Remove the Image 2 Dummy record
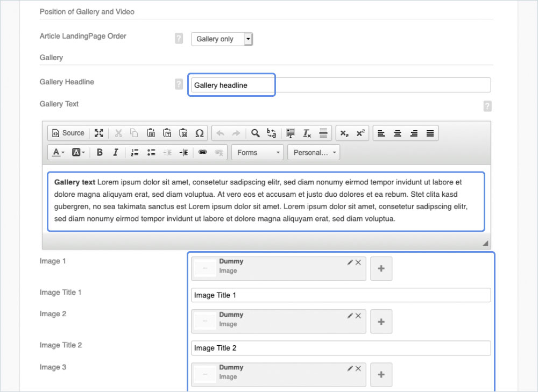The image size is (538, 392). (358, 316)
